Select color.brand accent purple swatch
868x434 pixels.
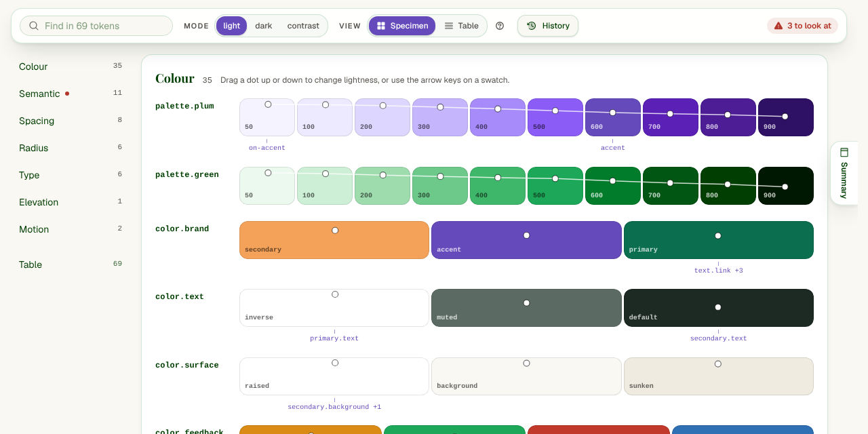526,240
